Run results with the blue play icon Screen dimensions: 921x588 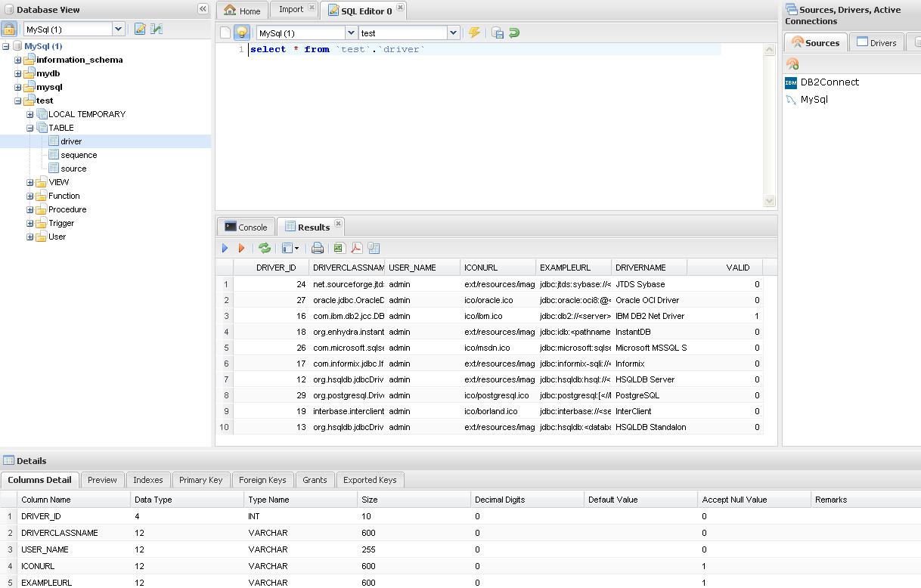(x=225, y=247)
